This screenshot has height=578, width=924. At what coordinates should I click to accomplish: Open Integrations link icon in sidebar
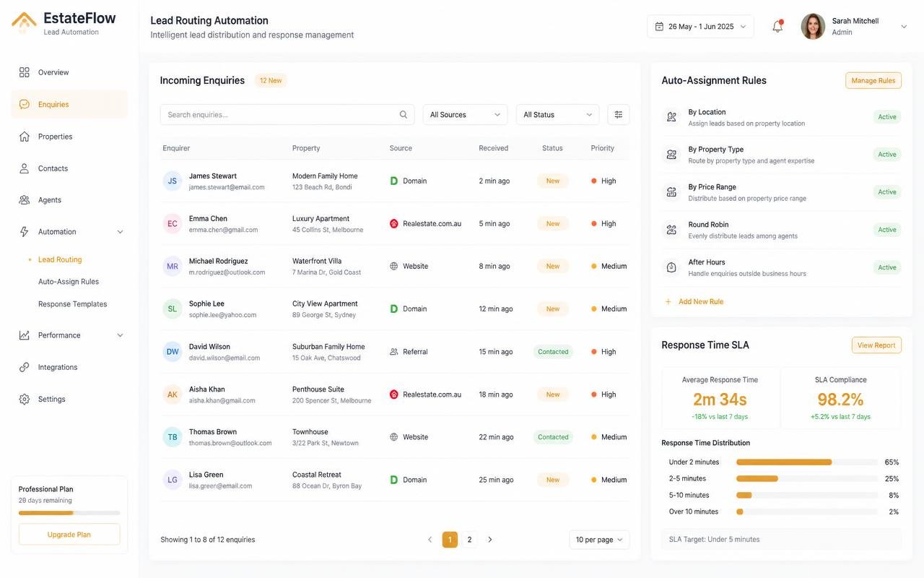25,367
